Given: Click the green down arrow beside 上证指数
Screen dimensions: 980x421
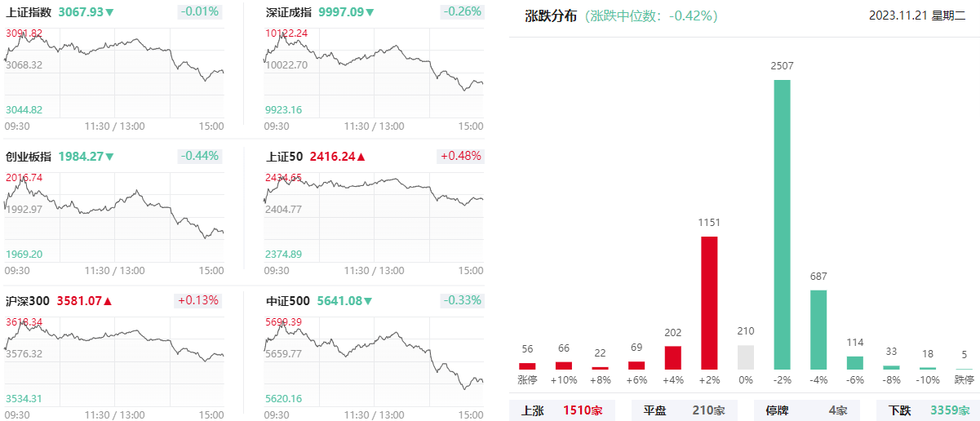Looking at the screenshot, I should click(x=110, y=12).
